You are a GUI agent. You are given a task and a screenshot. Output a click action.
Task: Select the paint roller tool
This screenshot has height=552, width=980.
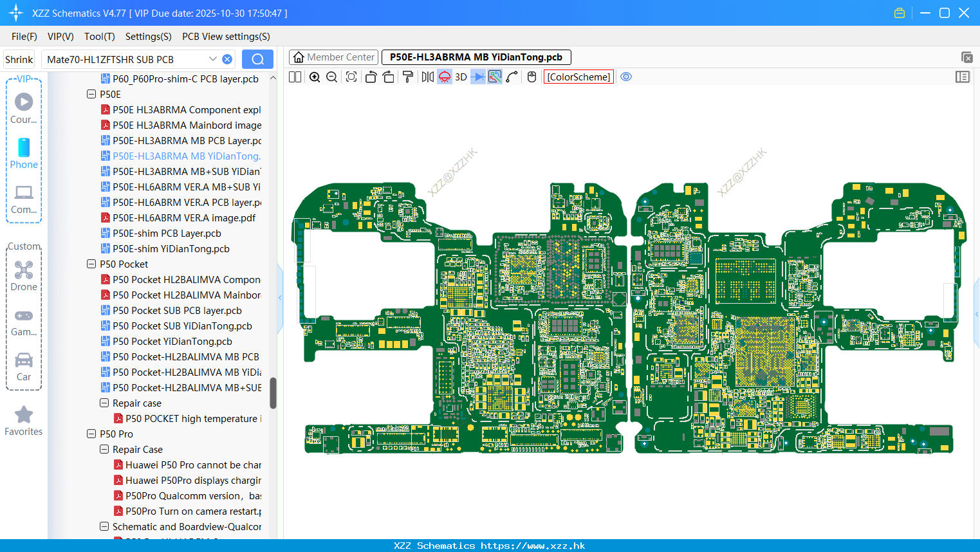click(x=407, y=77)
